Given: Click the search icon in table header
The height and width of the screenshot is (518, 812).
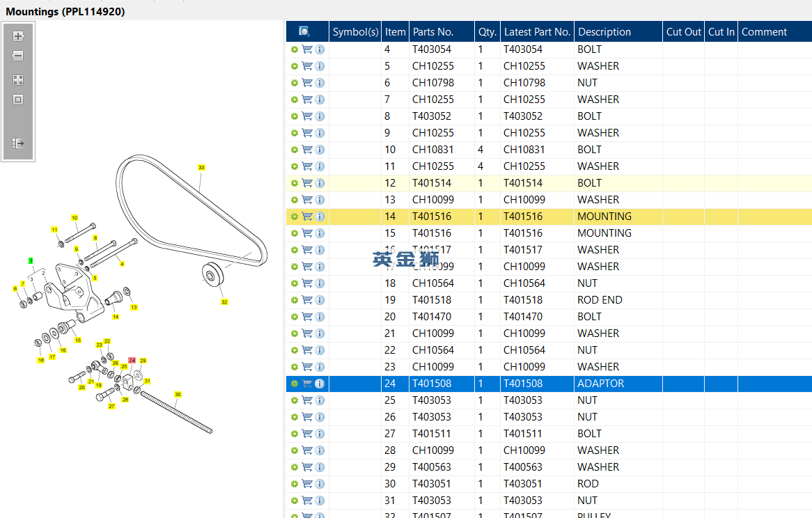Looking at the screenshot, I should [x=304, y=31].
